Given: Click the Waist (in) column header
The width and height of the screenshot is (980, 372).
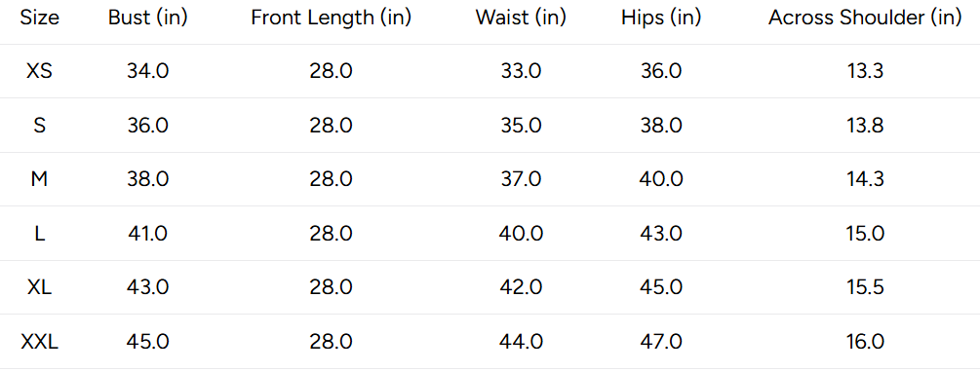Looking at the screenshot, I should tap(521, 19).
